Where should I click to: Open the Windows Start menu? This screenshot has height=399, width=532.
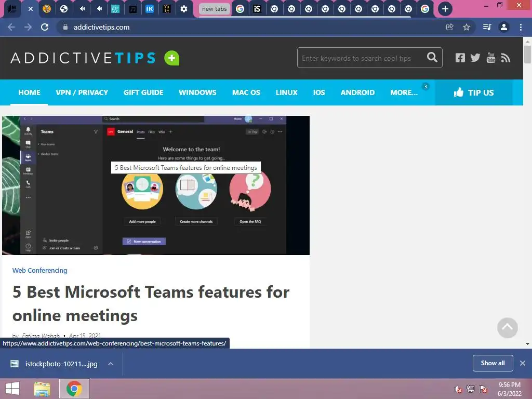[12, 389]
